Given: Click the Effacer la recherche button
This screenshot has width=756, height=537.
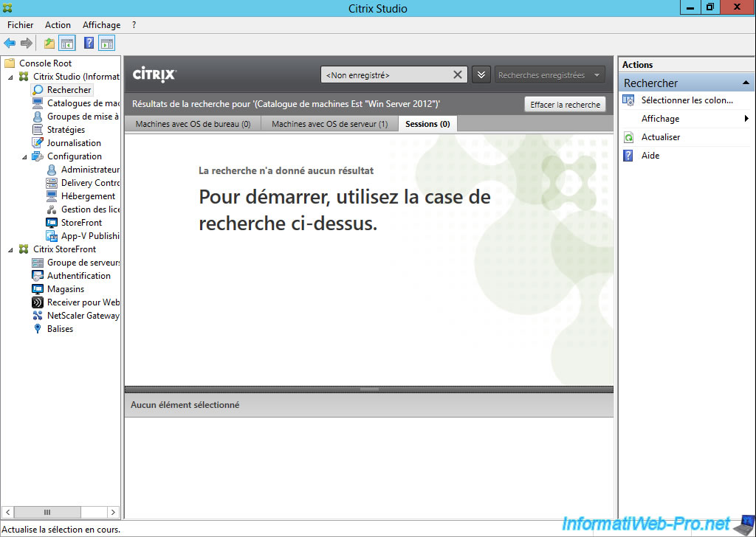Looking at the screenshot, I should pos(565,105).
